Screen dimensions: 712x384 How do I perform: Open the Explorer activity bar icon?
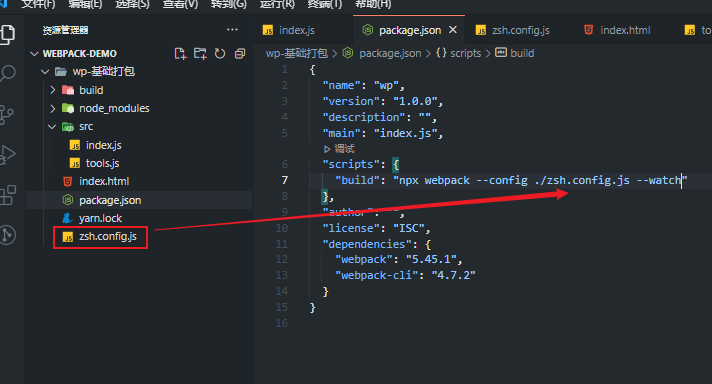pyautogui.click(x=7, y=34)
